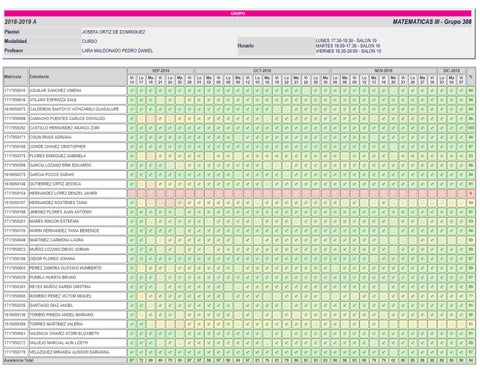The width and height of the screenshot is (480, 371).
Task: Select student name PUEBLA HUERTA BRUNO
Action: (53, 277)
